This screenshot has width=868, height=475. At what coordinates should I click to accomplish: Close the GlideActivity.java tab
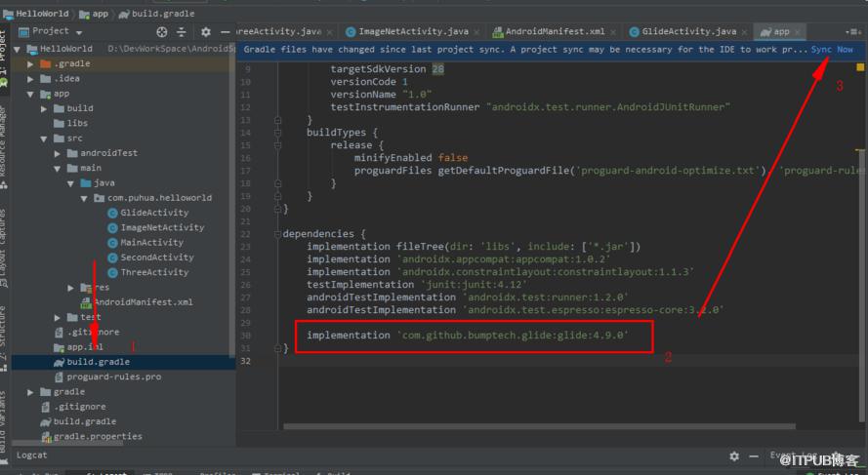point(745,32)
